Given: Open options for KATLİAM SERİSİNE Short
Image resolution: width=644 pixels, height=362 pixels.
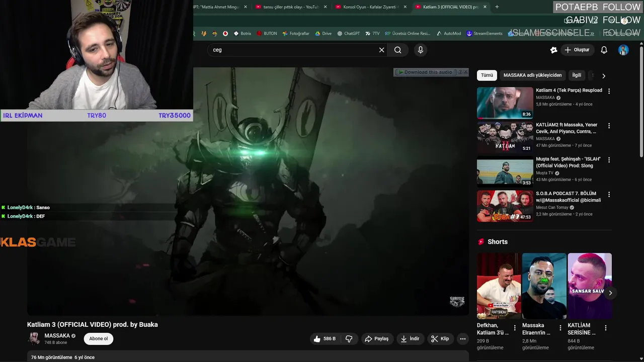Looking at the screenshot, I should (x=605, y=328).
